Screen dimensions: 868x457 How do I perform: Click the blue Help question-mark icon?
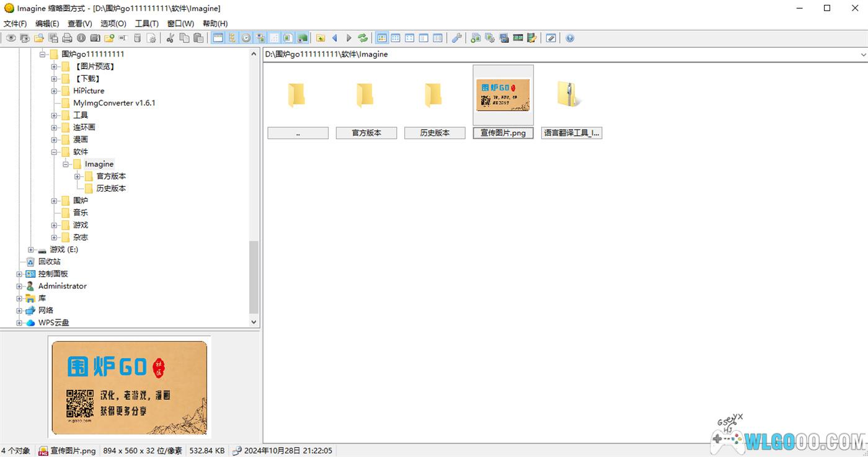[570, 38]
